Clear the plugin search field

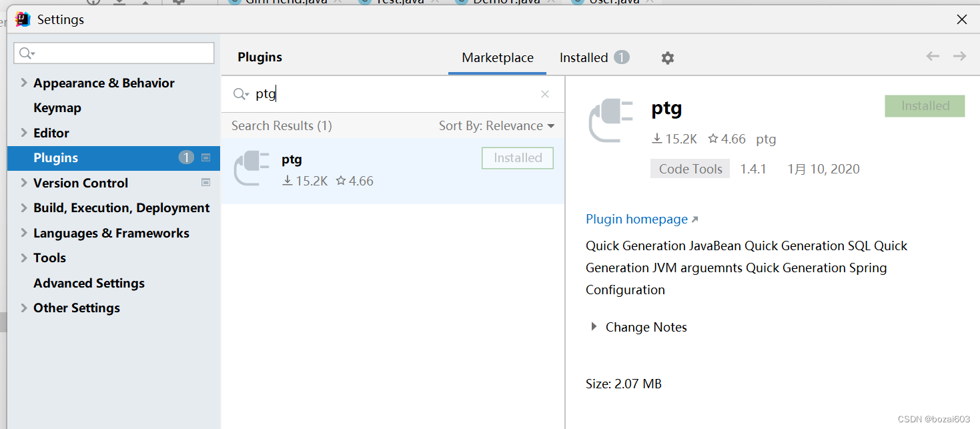coord(545,94)
